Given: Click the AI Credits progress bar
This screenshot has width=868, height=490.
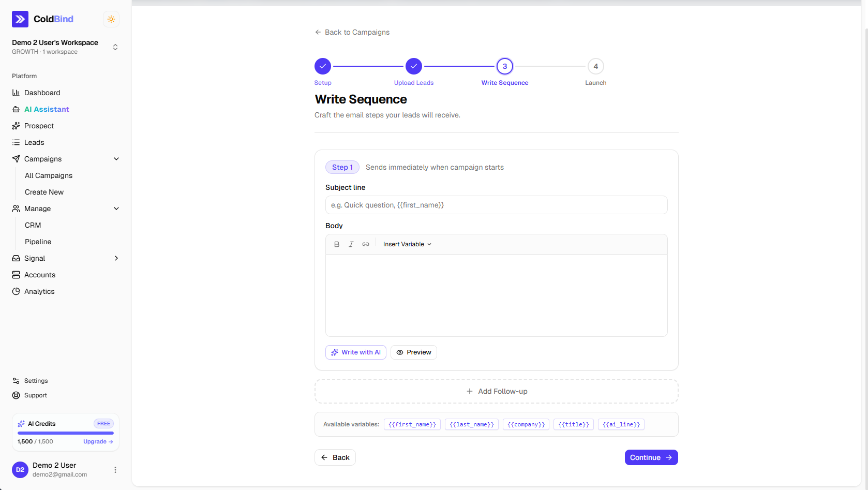Looking at the screenshot, I should (66, 433).
